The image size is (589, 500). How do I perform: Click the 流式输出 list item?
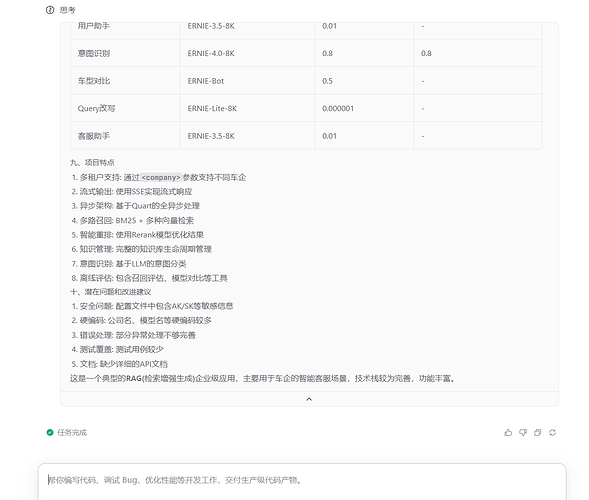132,192
